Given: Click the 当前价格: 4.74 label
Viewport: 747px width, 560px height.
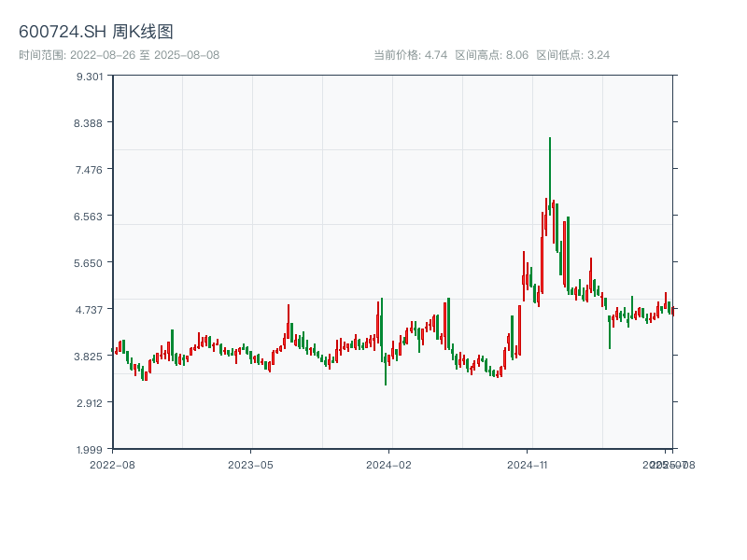Looking at the screenshot, I should [411, 55].
